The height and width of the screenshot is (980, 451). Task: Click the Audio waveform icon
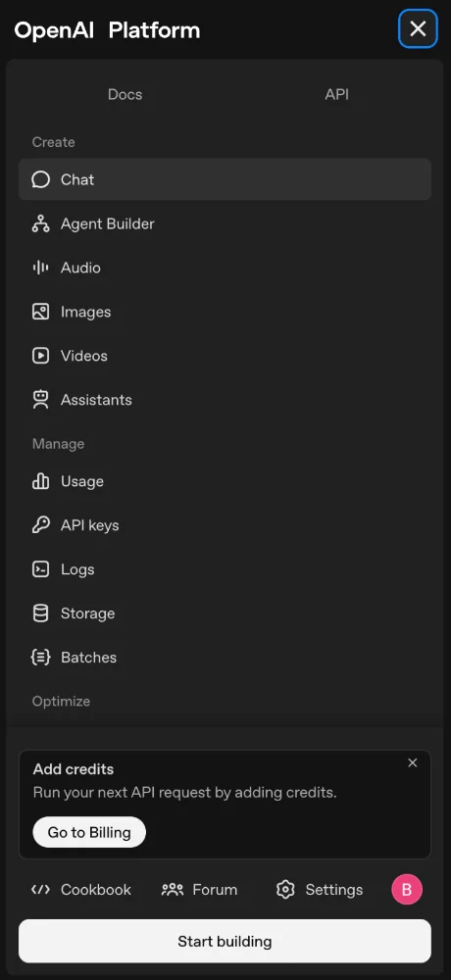point(40,268)
